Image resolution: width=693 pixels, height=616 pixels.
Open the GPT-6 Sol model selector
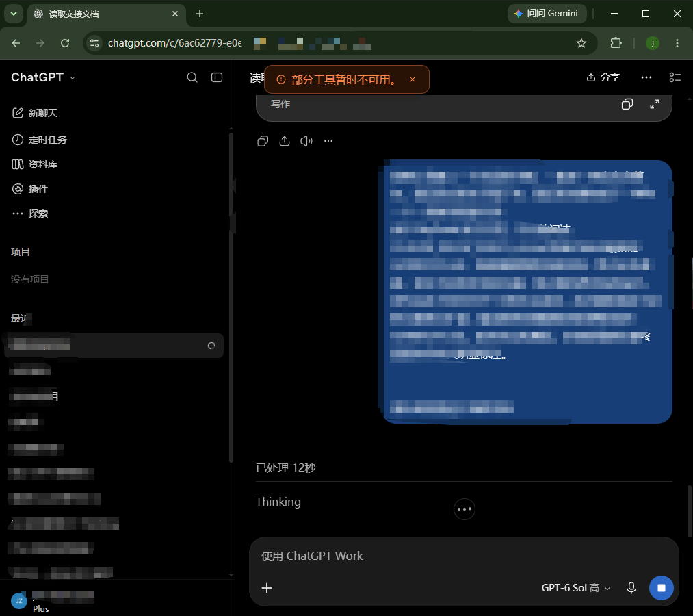tap(576, 588)
